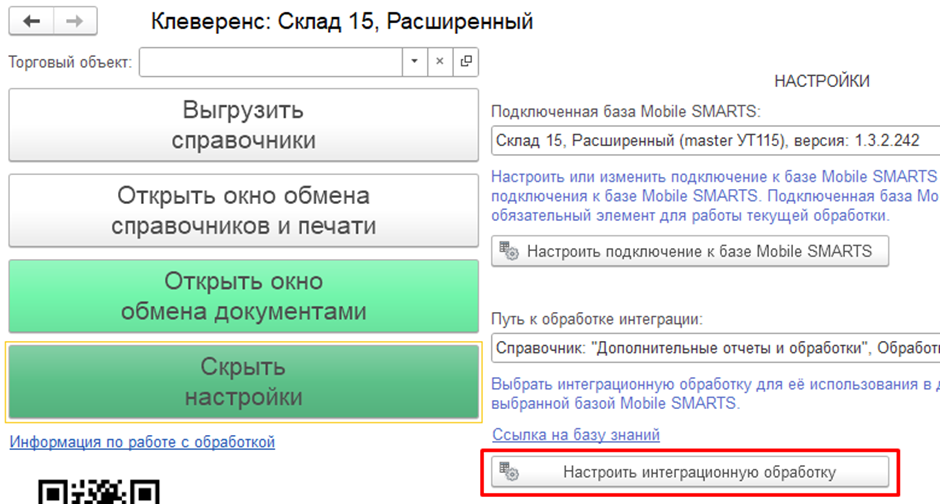Click the Подключенная база Mobile SMARTS field
The image size is (940, 504).
tap(715, 141)
